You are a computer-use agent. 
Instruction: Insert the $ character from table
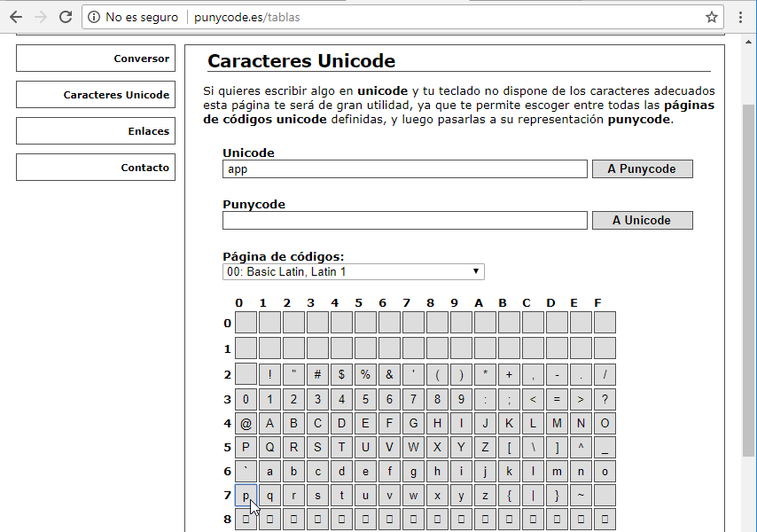click(x=342, y=374)
